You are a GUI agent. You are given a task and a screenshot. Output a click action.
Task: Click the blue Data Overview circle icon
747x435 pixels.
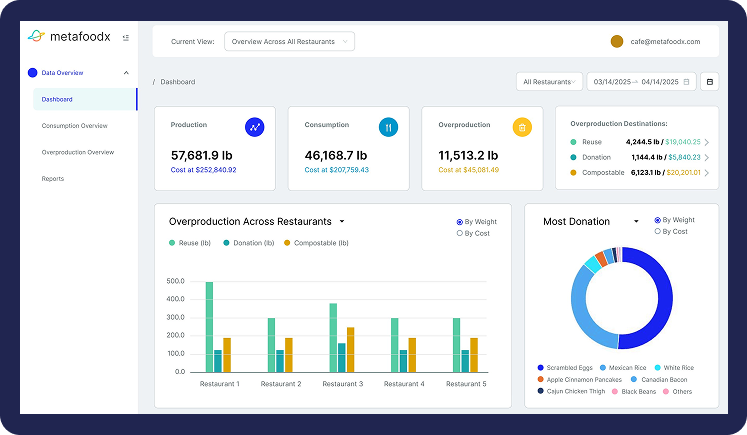(32, 72)
